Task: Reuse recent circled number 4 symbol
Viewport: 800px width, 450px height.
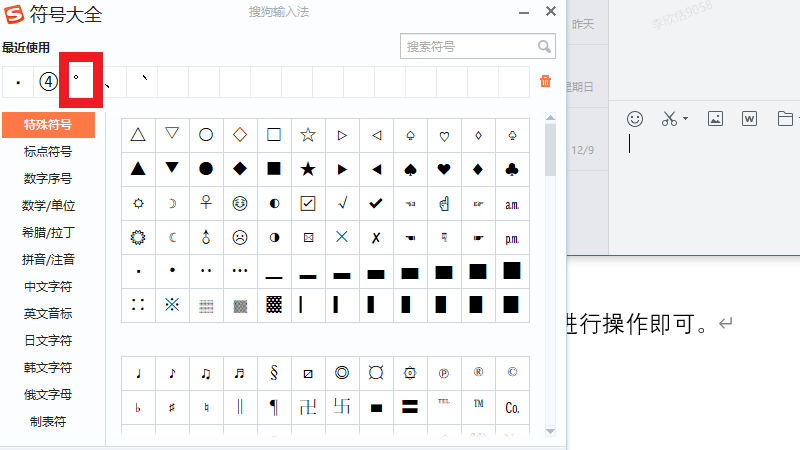Action: (48, 81)
